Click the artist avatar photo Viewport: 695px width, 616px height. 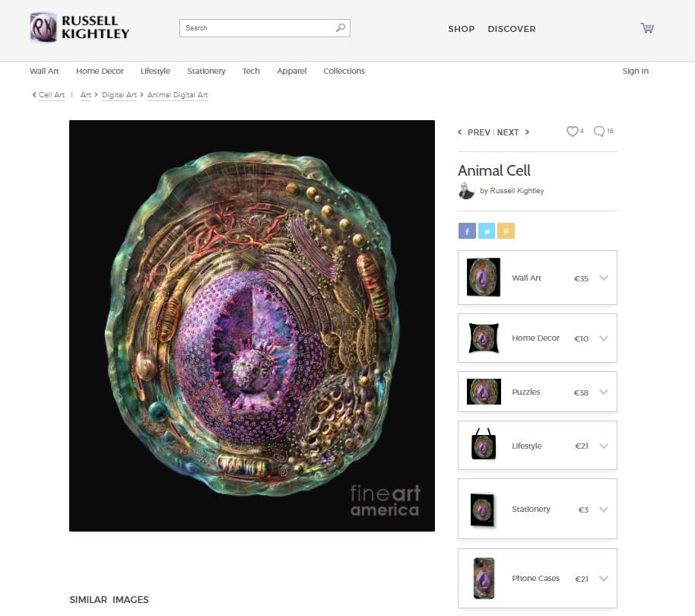[x=466, y=191]
